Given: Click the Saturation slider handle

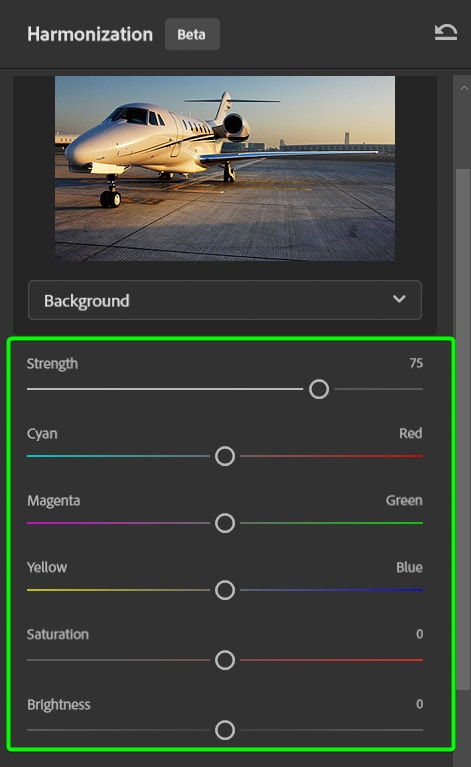Looking at the screenshot, I should [x=225, y=660].
